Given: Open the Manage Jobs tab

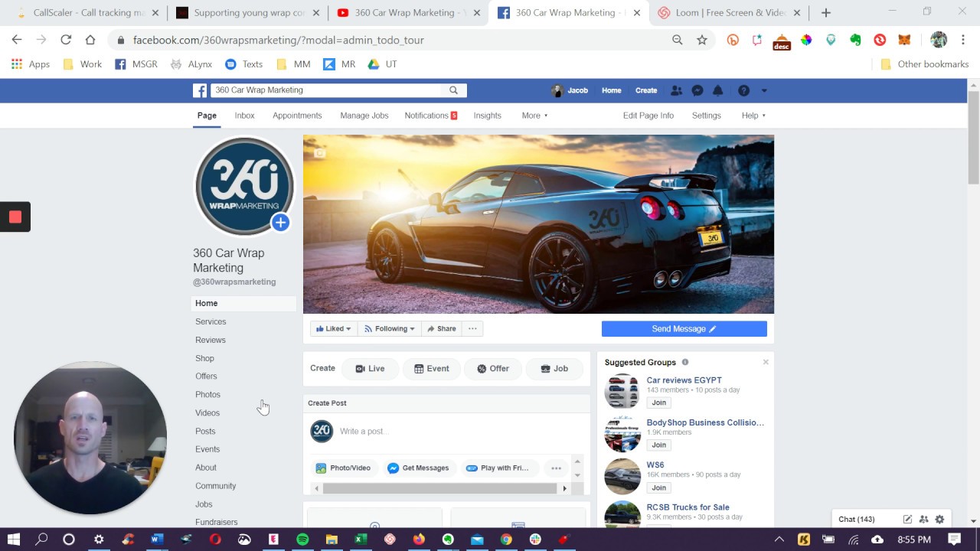Looking at the screenshot, I should 364,116.
